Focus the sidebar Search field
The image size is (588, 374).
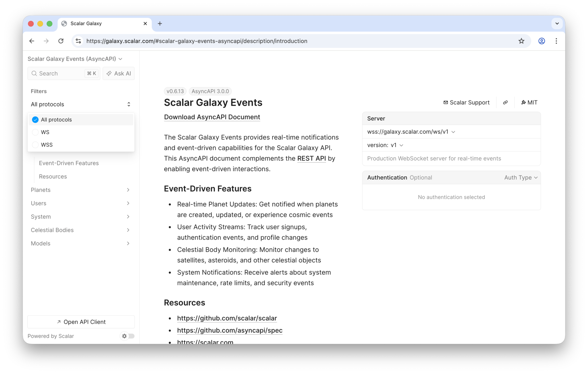click(64, 73)
